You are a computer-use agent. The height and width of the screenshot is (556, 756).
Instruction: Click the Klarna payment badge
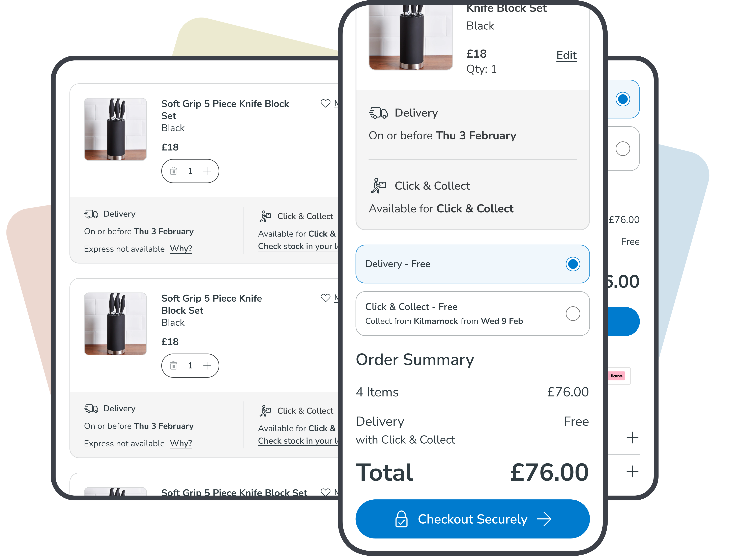click(616, 376)
